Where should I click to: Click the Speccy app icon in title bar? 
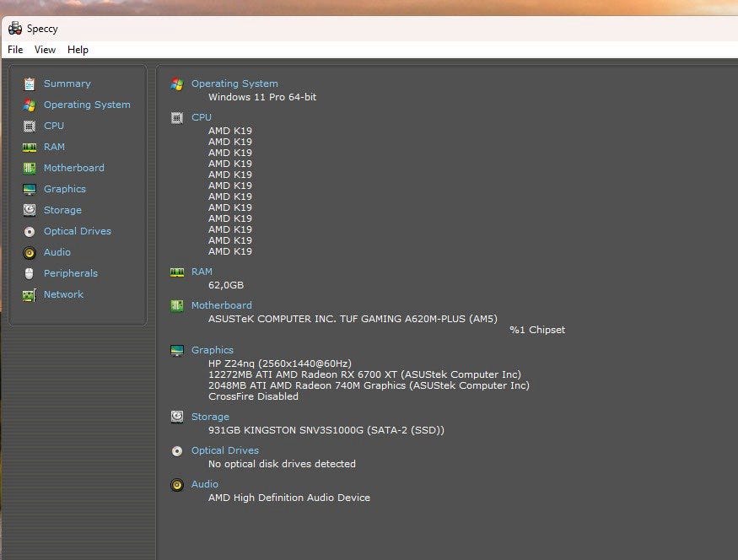click(x=15, y=28)
